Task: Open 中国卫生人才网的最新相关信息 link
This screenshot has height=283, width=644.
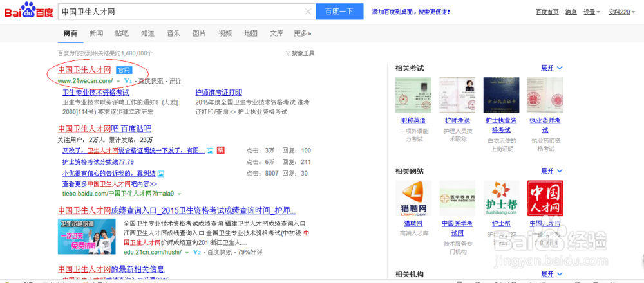Action: click(111, 269)
